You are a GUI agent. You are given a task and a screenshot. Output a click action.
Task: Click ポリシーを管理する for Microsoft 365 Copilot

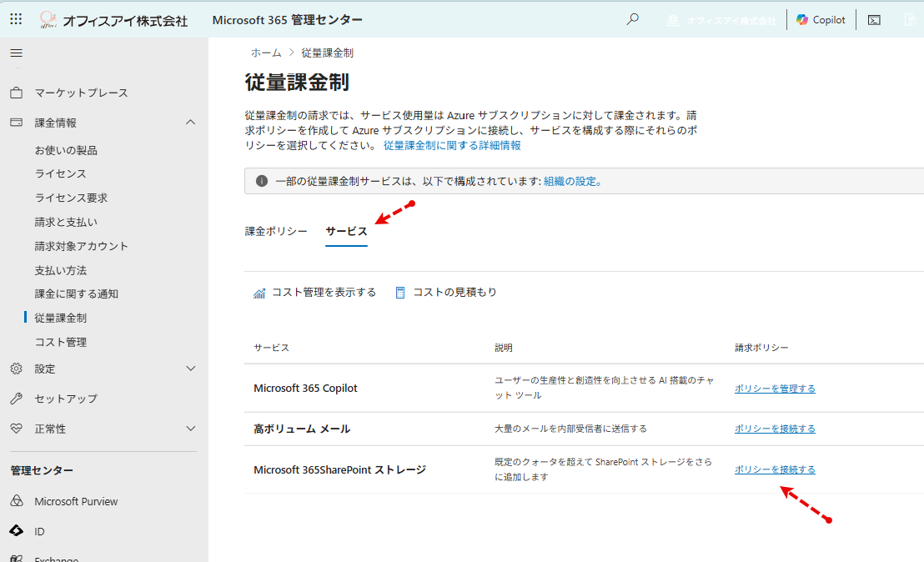pos(775,389)
